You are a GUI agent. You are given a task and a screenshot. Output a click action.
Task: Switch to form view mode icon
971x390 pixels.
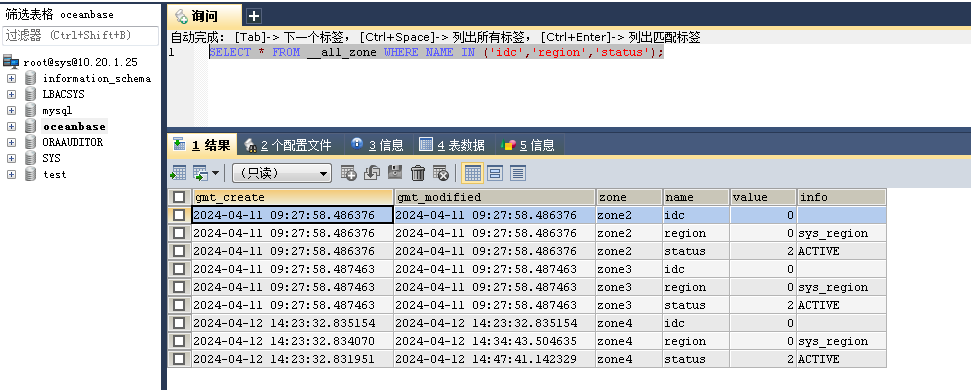[x=495, y=173]
